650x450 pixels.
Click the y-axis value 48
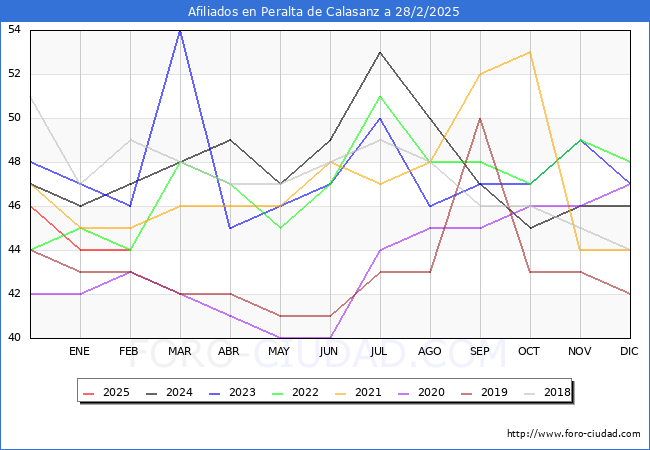pyautogui.click(x=14, y=162)
